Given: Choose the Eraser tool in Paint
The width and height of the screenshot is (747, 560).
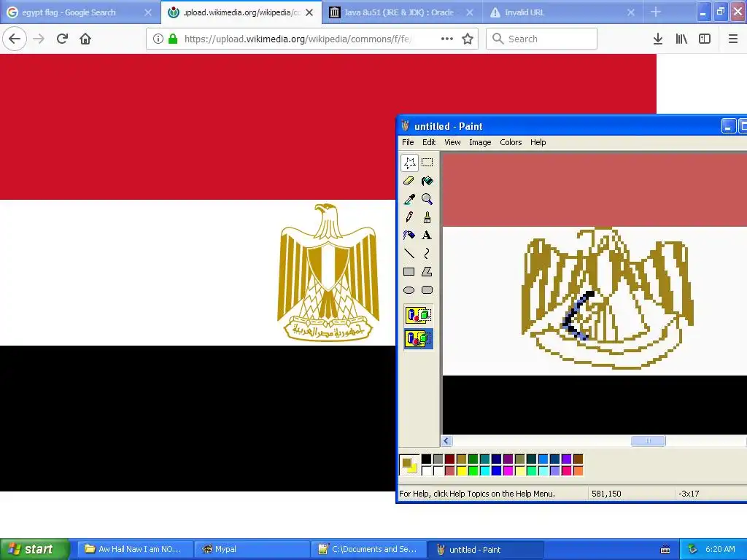Looking at the screenshot, I should pyautogui.click(x=409, y=181).
